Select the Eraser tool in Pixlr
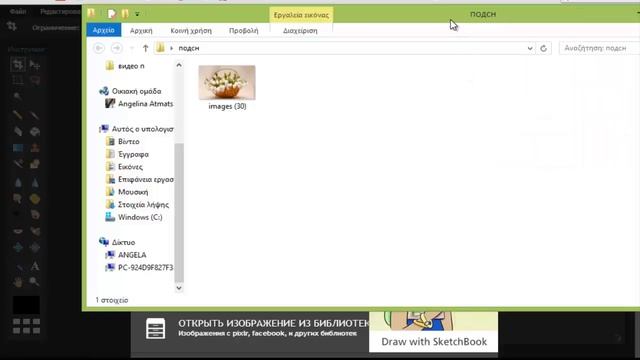 pos(18,131)
